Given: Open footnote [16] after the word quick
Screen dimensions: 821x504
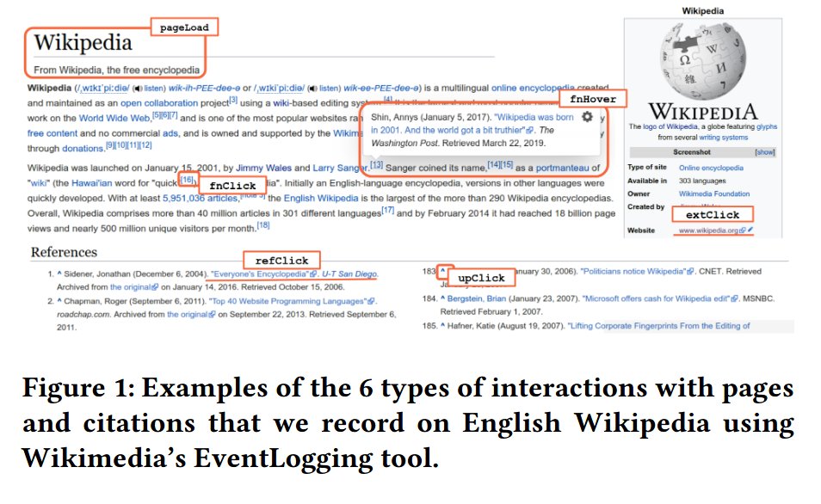Looking at the screenshot, I should (x=188, y=180).
